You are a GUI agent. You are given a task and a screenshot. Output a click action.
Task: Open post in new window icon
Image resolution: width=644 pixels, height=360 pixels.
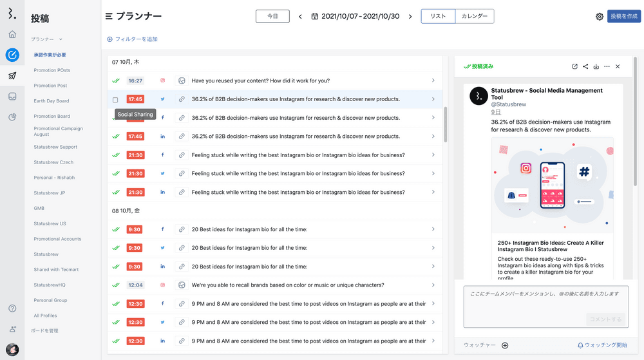tap(574, 66)
